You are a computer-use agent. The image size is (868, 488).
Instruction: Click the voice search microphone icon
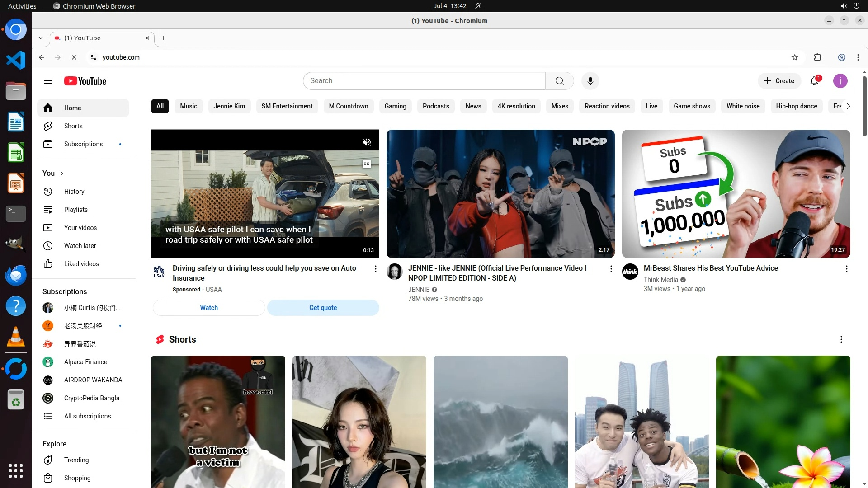(x=590, y=81)
